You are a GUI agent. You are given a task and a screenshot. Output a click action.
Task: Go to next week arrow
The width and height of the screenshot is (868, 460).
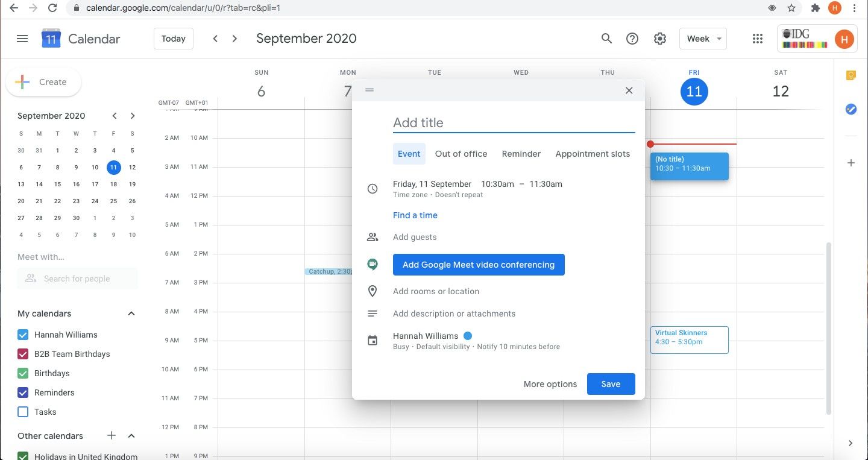pyautogui.click(x=235, y=39)
